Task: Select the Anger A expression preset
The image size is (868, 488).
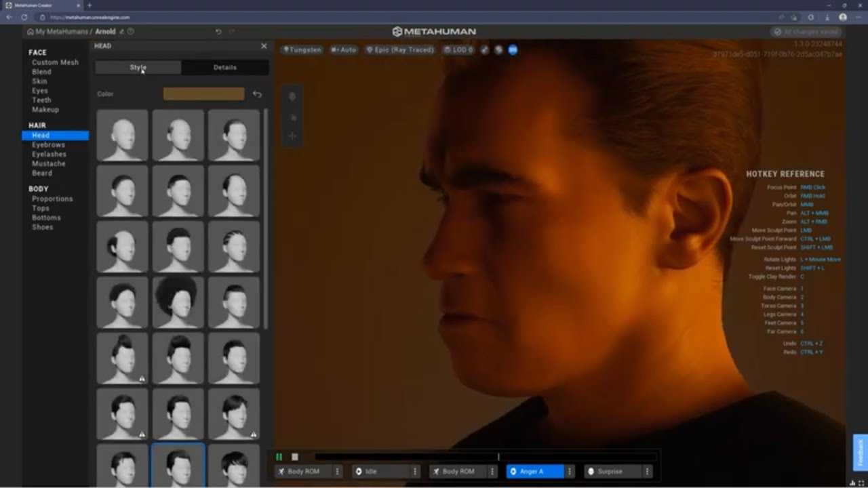Action: tap(535, 471)
